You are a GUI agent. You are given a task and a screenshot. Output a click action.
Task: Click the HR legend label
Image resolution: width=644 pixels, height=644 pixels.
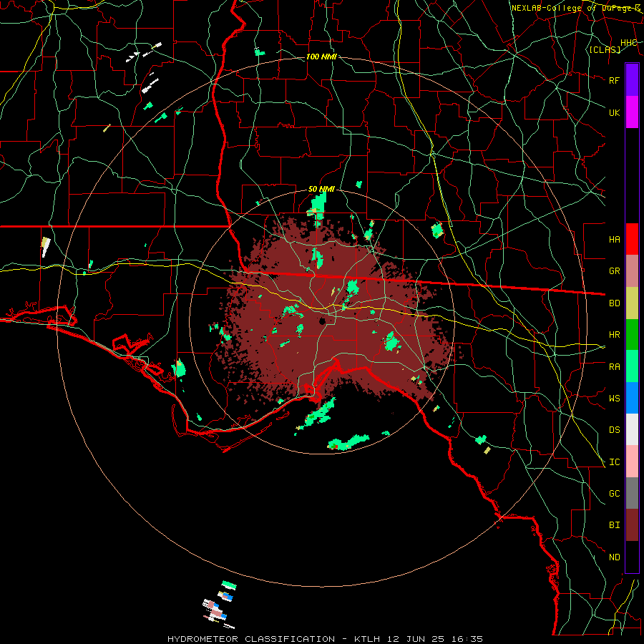[614, 335]
